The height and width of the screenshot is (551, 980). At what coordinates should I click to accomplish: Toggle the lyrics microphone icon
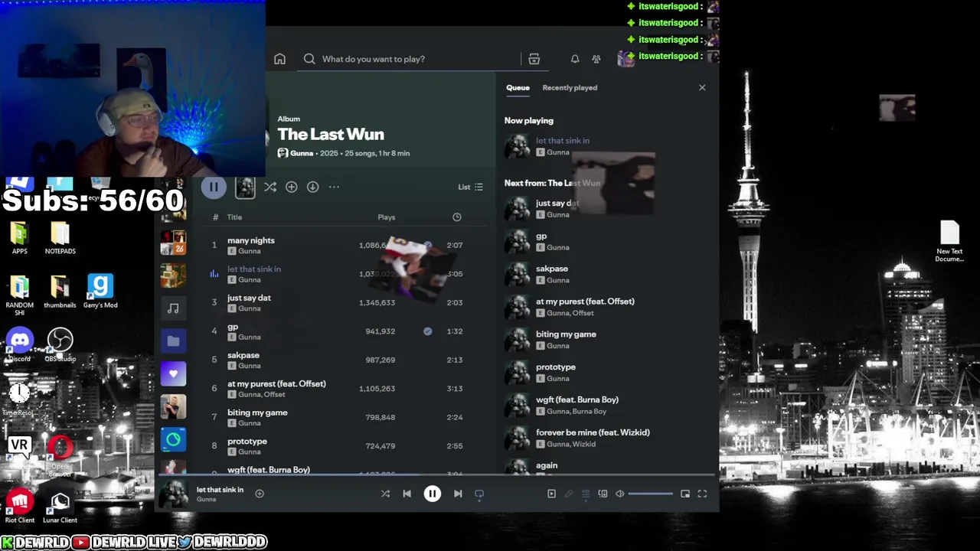coord(568,494)
